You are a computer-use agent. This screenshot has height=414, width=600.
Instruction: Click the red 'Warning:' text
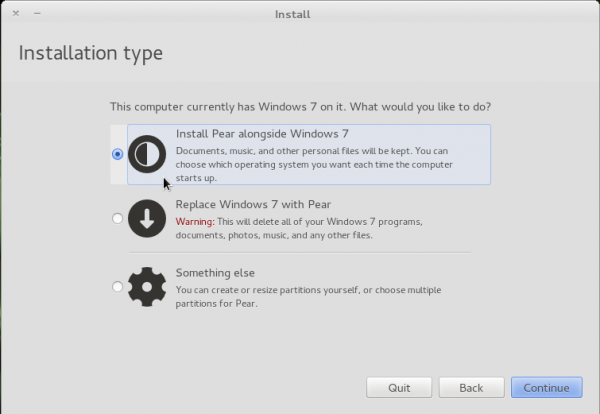195,222
